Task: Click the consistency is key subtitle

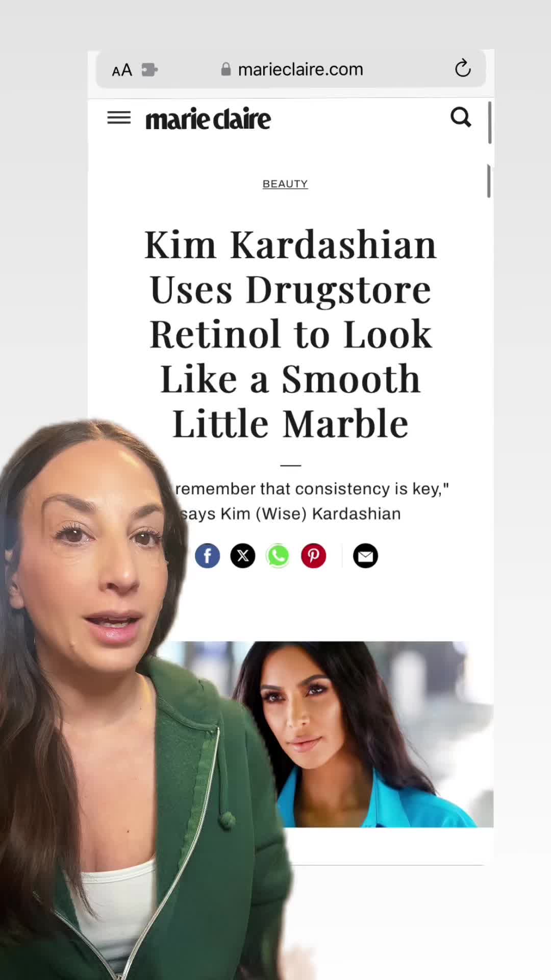Action: [x=312, y=501]
